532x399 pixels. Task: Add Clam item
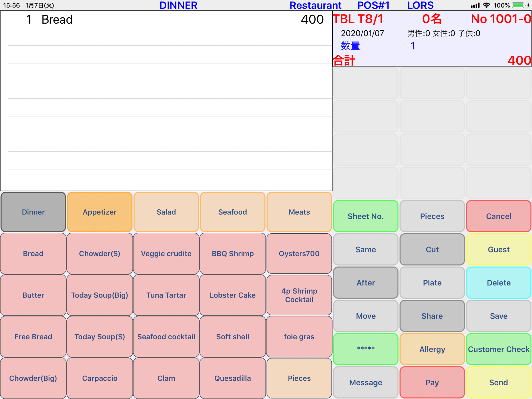[166, 378]
